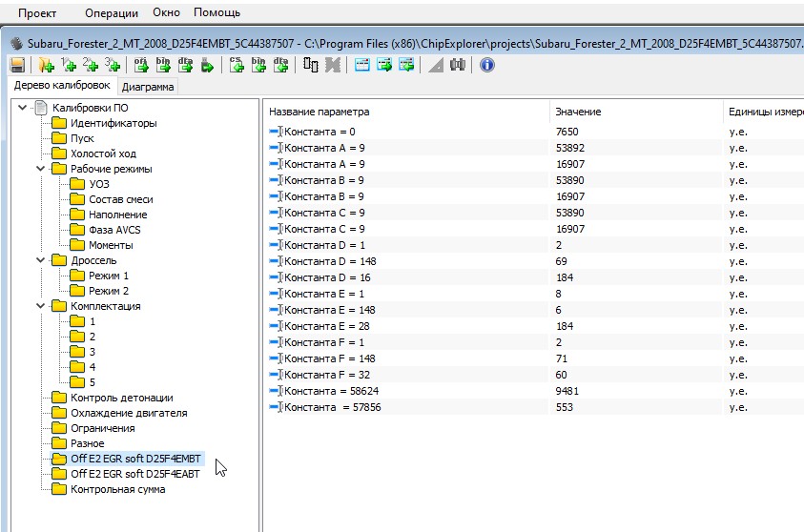Click the toolbar icon labeled 1 with plus
The image size is (804, 532).
(69, 65)
